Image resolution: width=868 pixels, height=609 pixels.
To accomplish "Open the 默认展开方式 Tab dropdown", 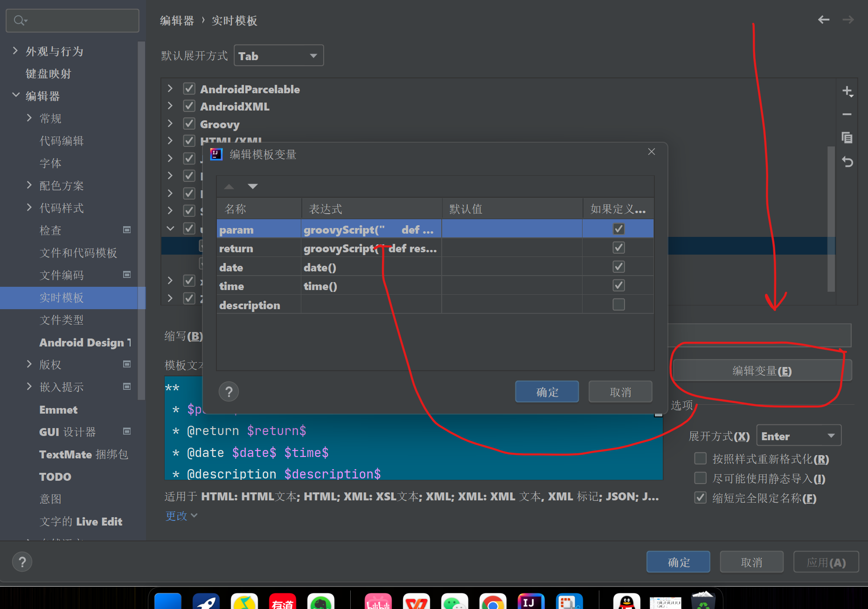I will click(278, 56).
